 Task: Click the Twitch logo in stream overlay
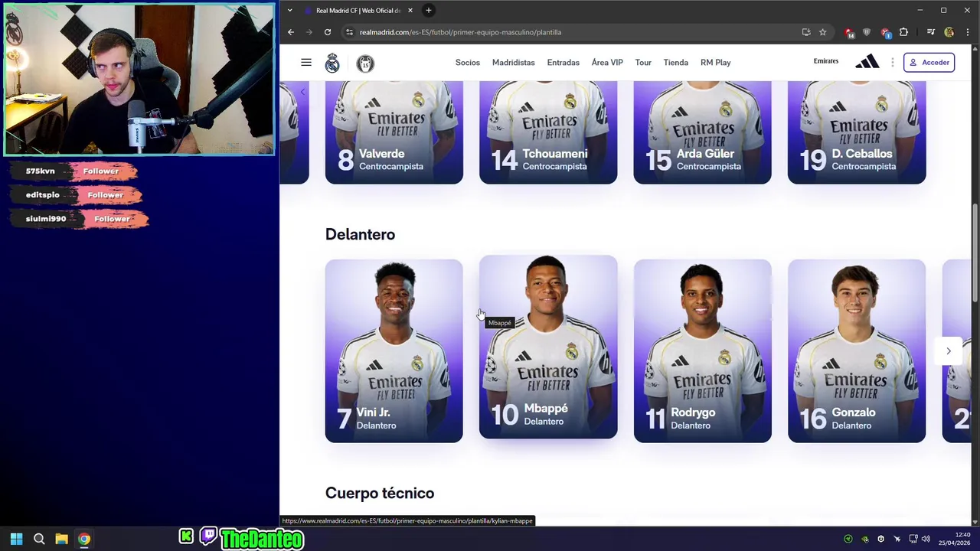click(x=208, y=536)
